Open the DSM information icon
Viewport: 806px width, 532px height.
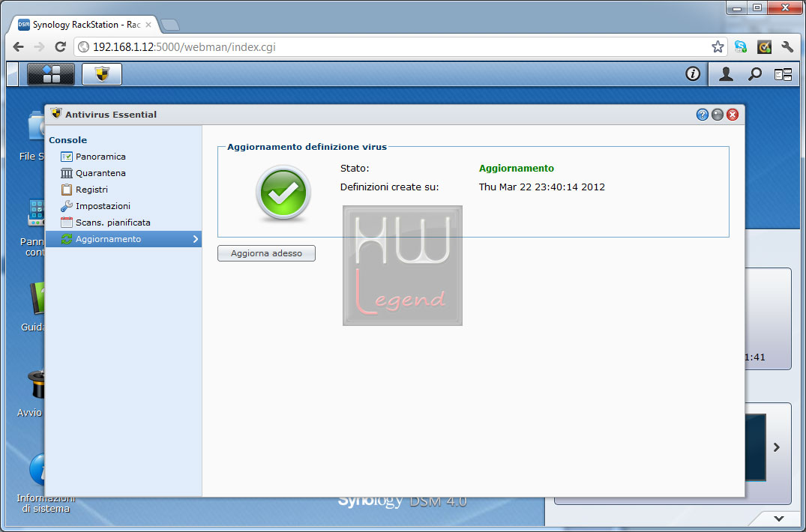[692, 74]
